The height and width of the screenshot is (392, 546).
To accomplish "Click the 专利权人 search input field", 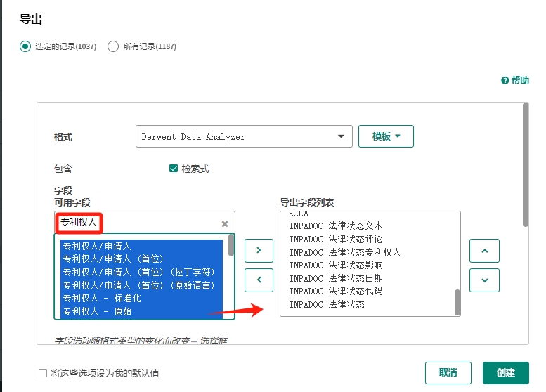I will tap(141, 223).
